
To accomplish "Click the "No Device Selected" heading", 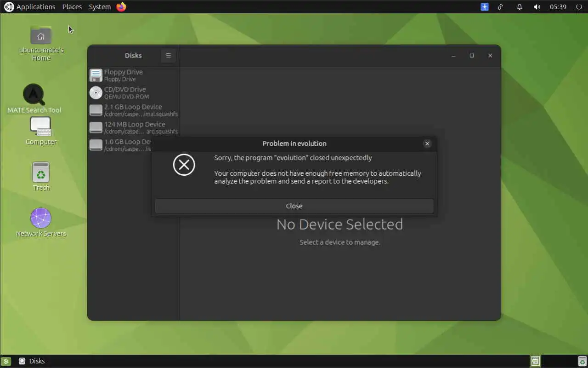I will (x=340, y=224).
